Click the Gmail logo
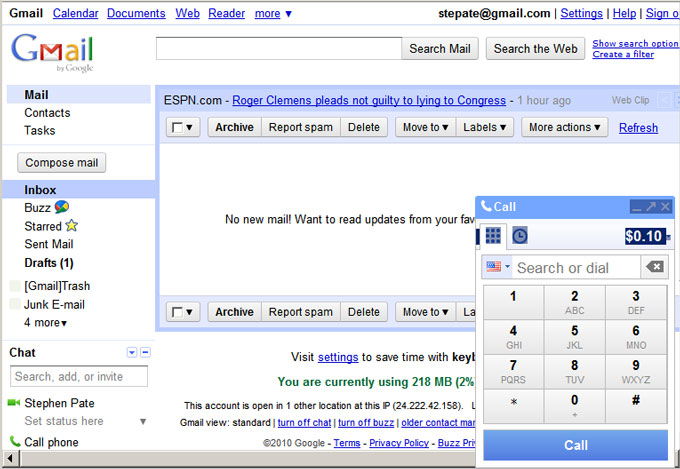Screen dimensions: 680x469 point(52,52)
